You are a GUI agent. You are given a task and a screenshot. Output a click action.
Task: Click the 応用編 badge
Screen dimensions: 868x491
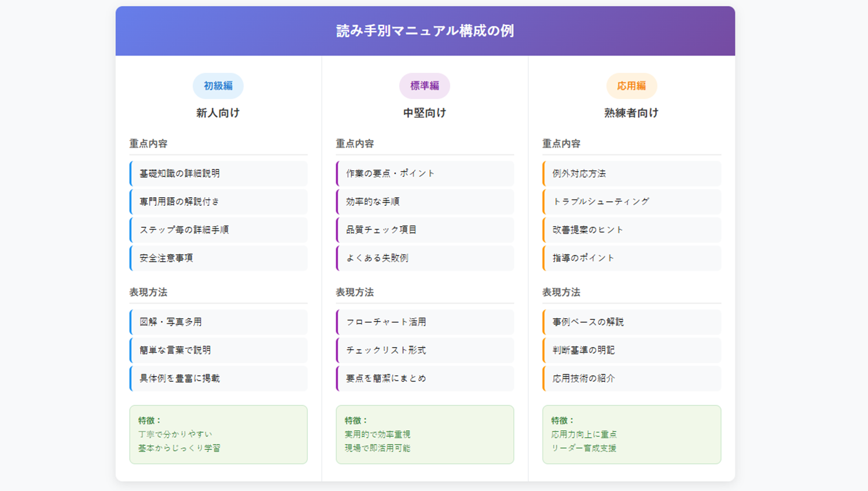point(631,86)
